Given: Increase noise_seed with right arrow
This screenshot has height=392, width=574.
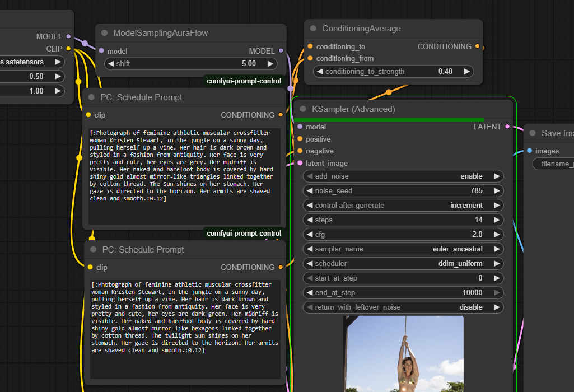Looking at the screenshot, I should click(497, 191).
